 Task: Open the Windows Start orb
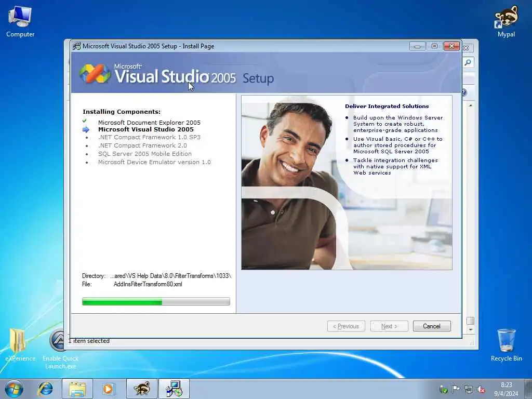[x=14, y=389]
